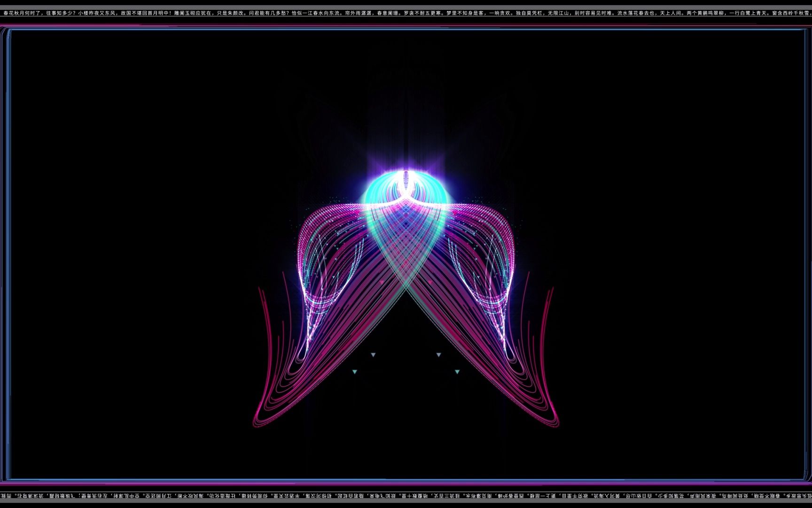Click the phrase 天上人间
812x508 pixels.
click(x=671, y=13)
